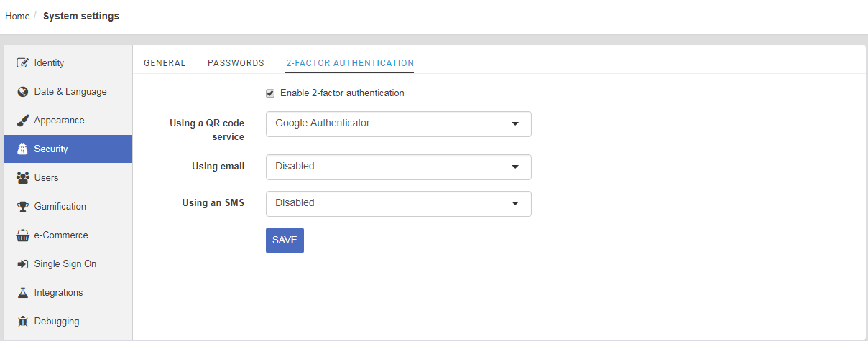This screenshot has width=868, height=341.
Task: Open the QR code service dropdown
Action: pos(399,124)
